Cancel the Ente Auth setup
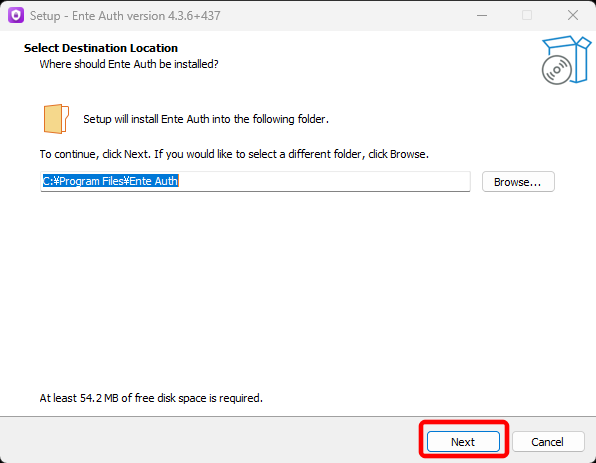 [x=548, y=442]
